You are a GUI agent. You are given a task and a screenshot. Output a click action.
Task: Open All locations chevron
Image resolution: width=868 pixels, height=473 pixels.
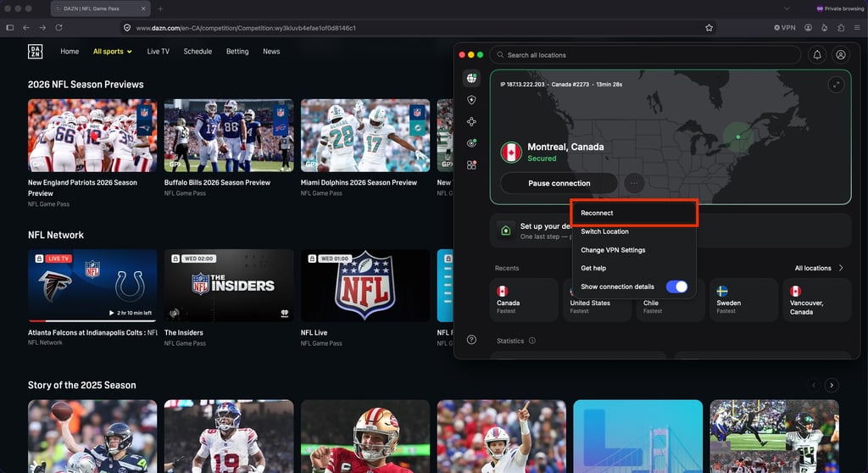(x=841, y=268)
